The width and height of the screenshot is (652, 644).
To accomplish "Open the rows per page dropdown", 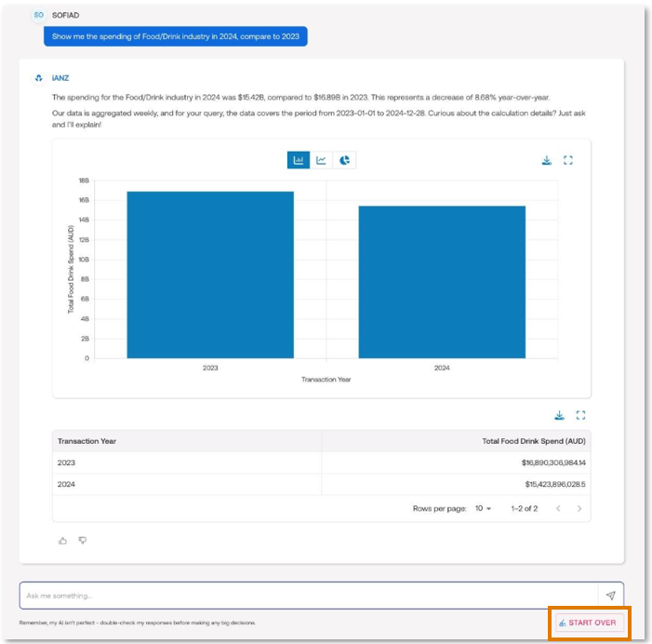I will 483,508.
